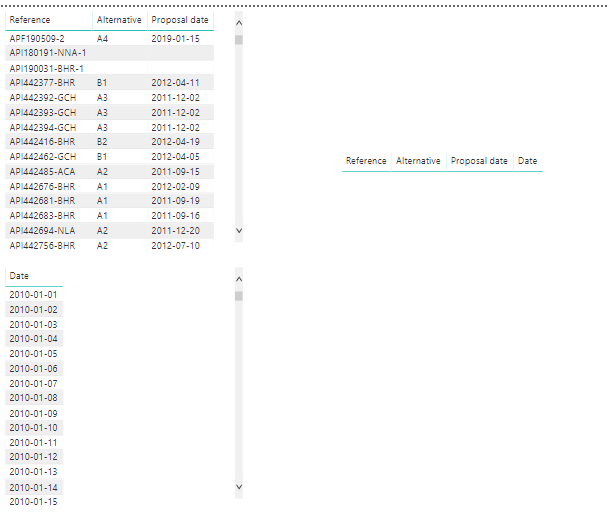Select date 2010-01-08

pyautogui.click(x=33, y=397)
